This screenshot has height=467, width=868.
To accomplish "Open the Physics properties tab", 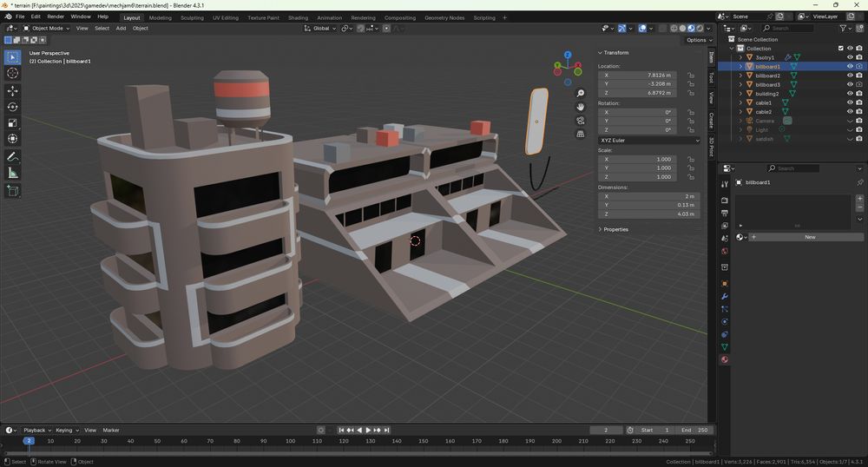I will [x=725, y=322].
